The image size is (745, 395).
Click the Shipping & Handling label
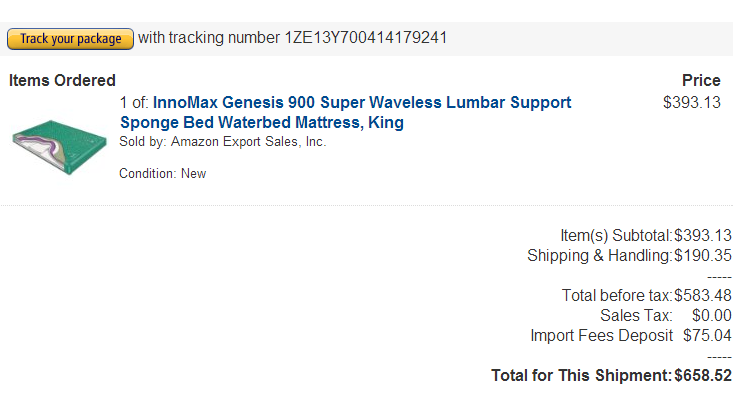(601, 255)
